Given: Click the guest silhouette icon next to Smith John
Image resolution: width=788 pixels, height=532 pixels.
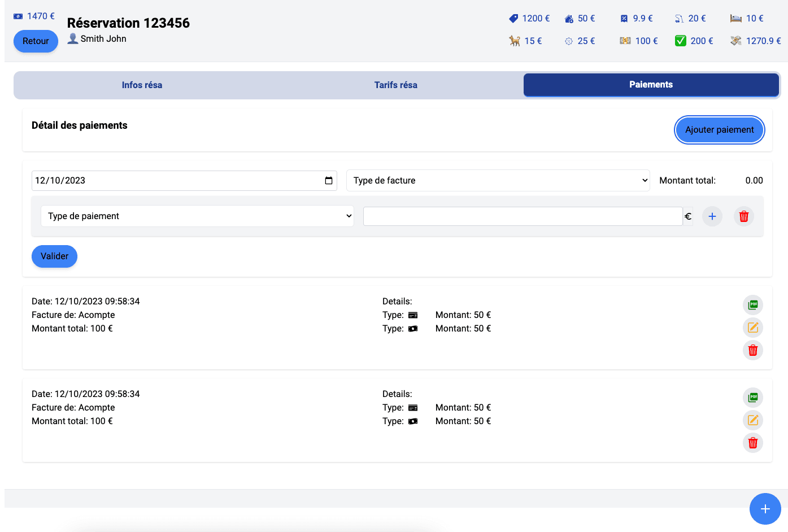Looking at the screenshot, I should click(73, 38).
